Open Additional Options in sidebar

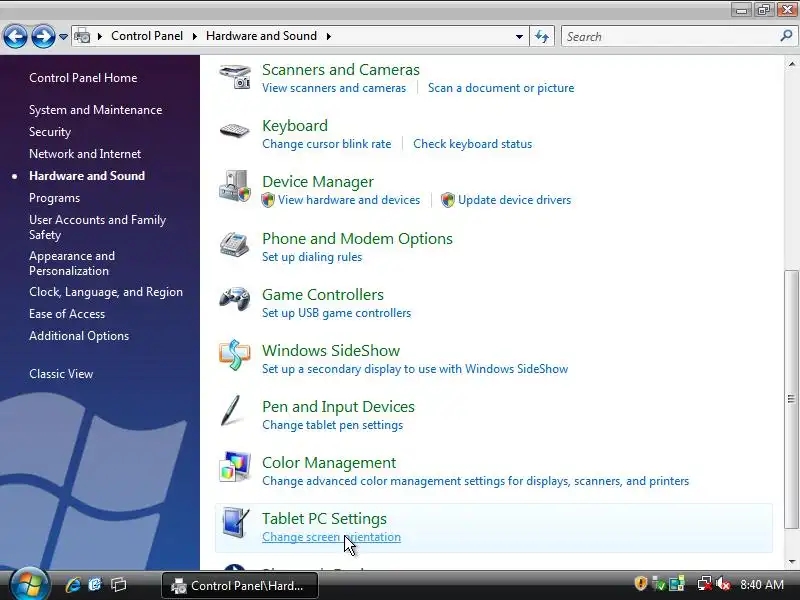pyautogui.click(x=79, y=336)
